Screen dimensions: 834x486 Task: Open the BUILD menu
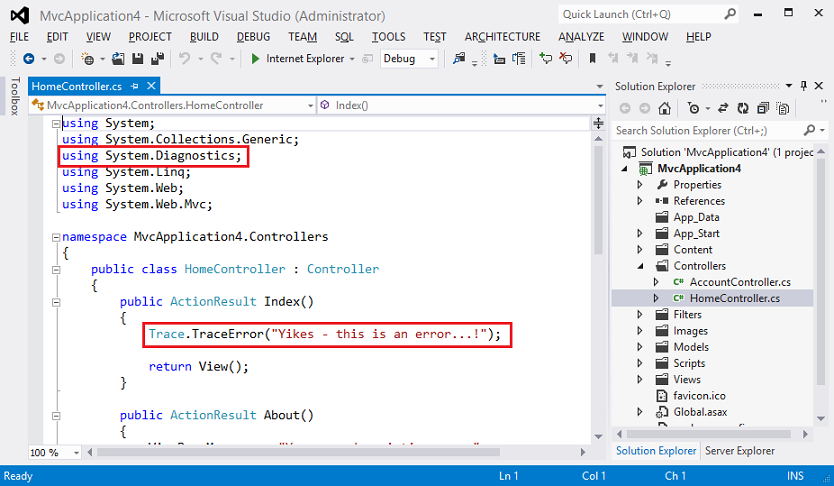(x=204, y=37)
